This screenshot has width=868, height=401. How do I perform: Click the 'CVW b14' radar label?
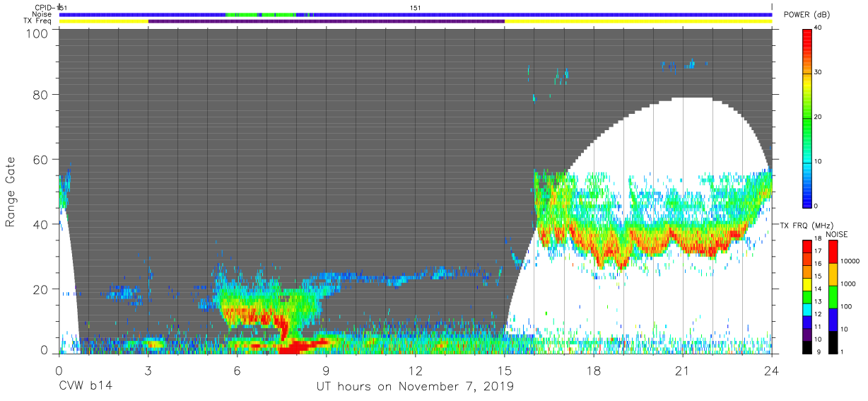point(84,387)
